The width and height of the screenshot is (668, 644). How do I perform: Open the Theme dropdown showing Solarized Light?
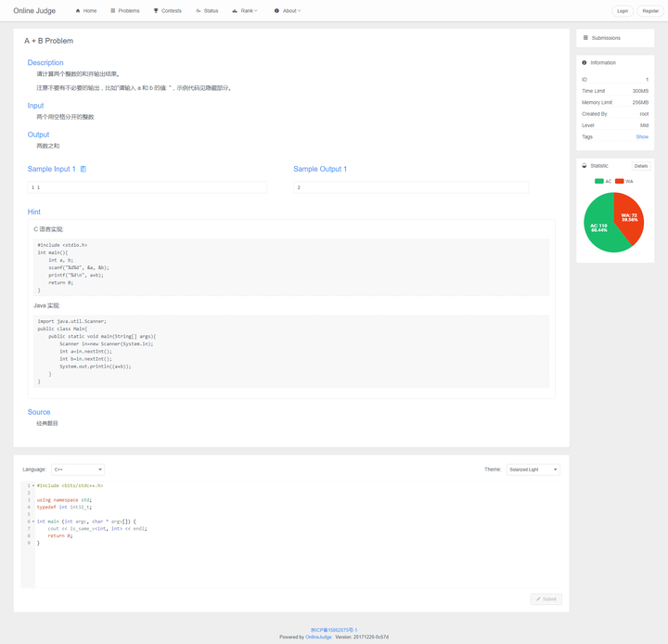[533, 470]
